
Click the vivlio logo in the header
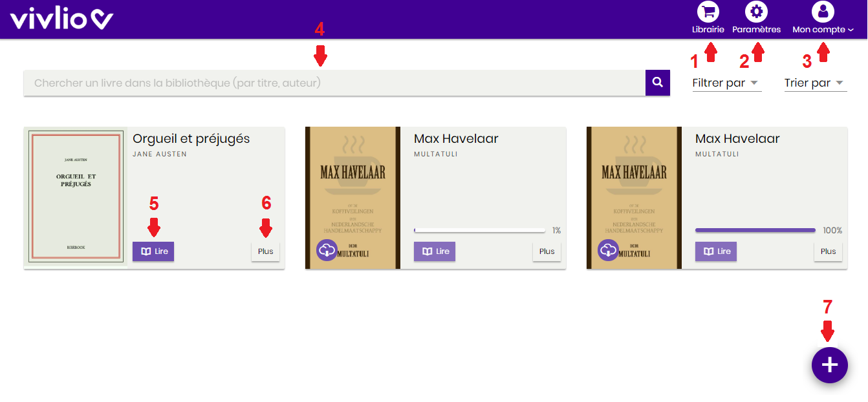click(x=62, y=18)
